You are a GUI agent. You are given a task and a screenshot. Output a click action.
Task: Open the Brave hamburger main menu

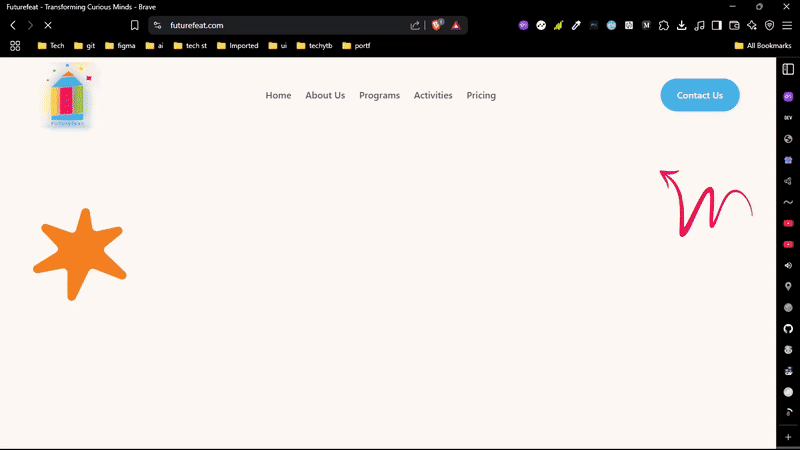pyautogui.click(x=786, y=25)
